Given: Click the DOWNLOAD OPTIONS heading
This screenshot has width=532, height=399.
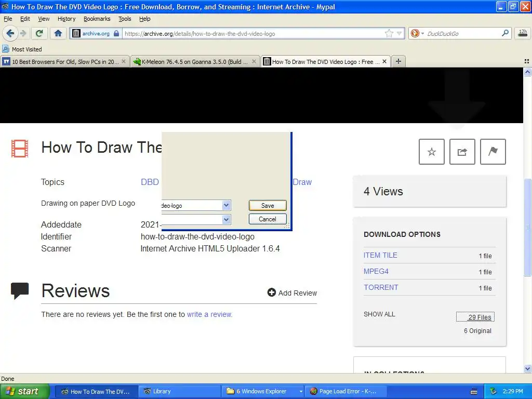Looking at the screenshot, I should coord(402,234).
